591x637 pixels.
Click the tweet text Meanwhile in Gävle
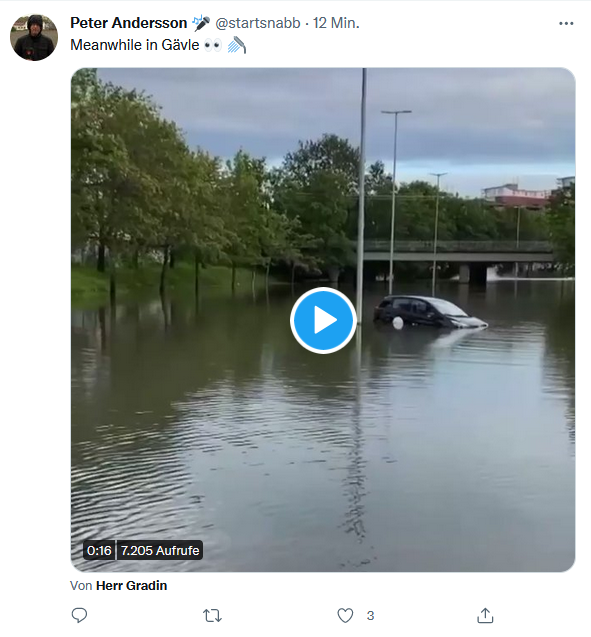134,45
